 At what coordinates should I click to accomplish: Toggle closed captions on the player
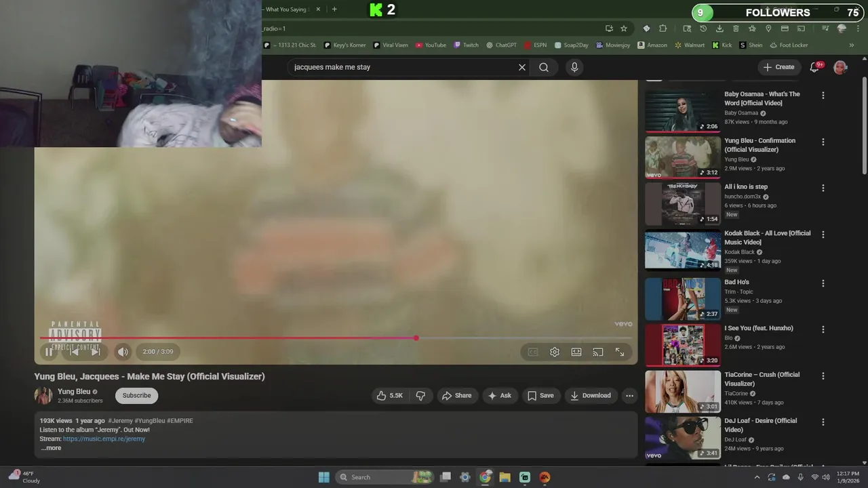pyautogui.click(x=533, y=352)
